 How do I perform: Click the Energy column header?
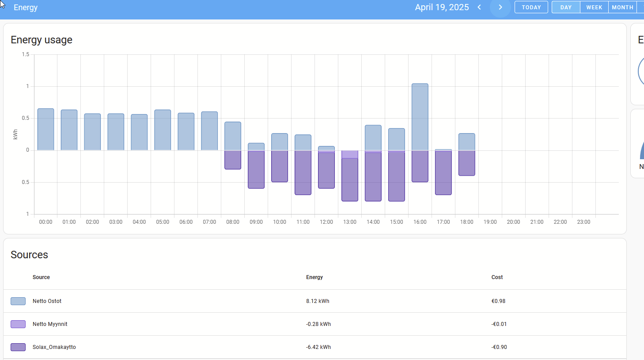coord(314,277)
